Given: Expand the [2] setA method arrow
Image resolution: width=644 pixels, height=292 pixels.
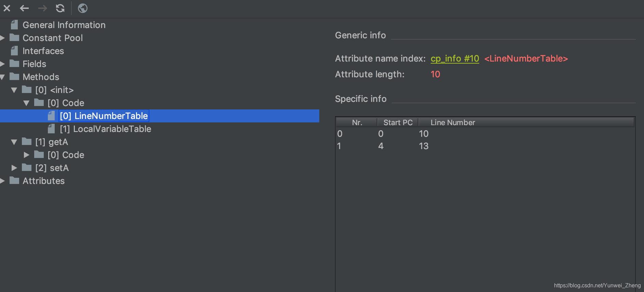Looking at the screenshot, I should pos(14,168).
